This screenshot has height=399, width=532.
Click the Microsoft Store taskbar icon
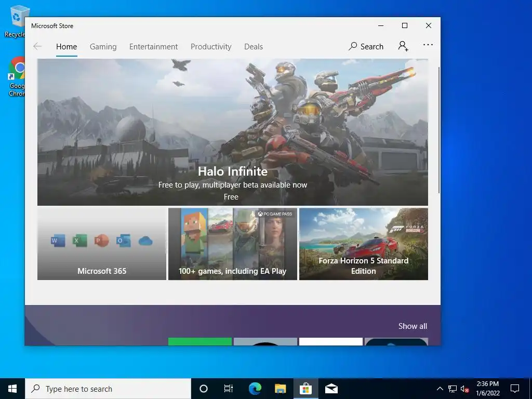coord(305,389)
